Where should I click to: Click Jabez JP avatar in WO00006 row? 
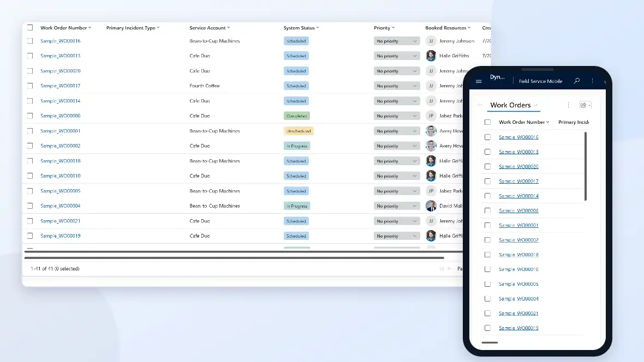tap(431, 116)
